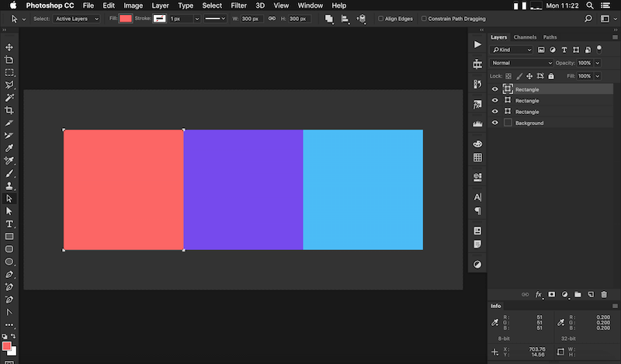Image resolution: width=621 pixels, height=364 pixels.
Task: Select the Eyedropper tool in the toolbar
Action: tap(9, 148)
